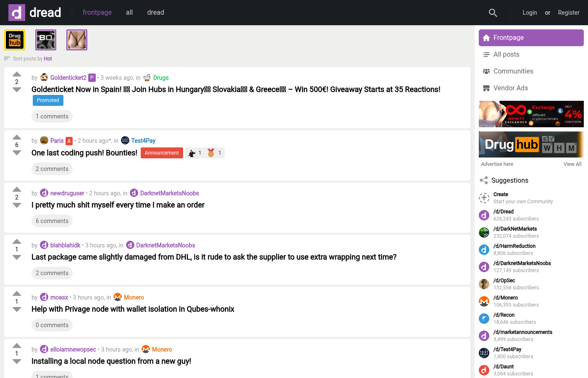Screen dimensions: 588x378
Task: Open user blahblahidk profile
Action: point(66,245)
